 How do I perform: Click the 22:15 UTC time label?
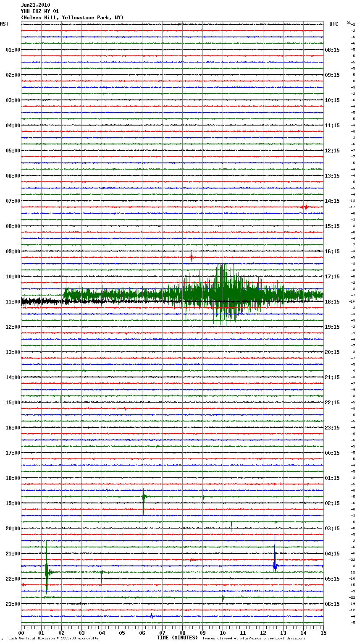[x=332, y=402]
